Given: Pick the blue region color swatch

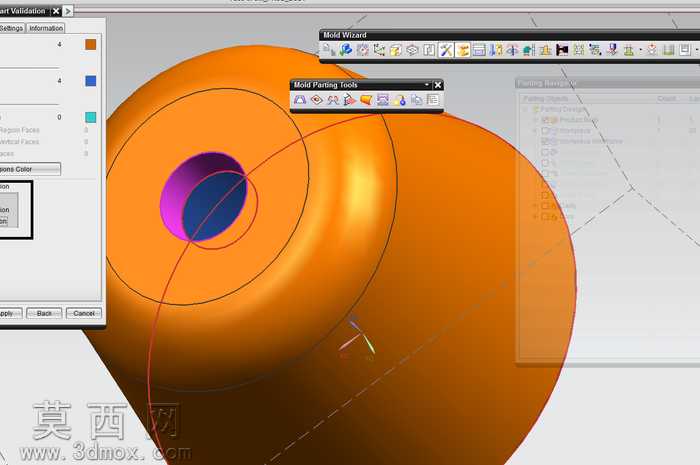Looking at the screenshot, I should point(91,81).
